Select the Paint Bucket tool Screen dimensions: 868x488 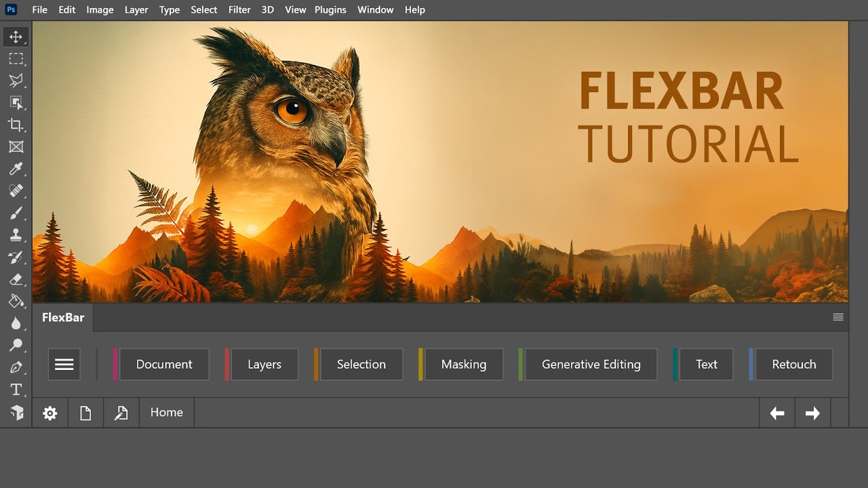coord(16,301)
